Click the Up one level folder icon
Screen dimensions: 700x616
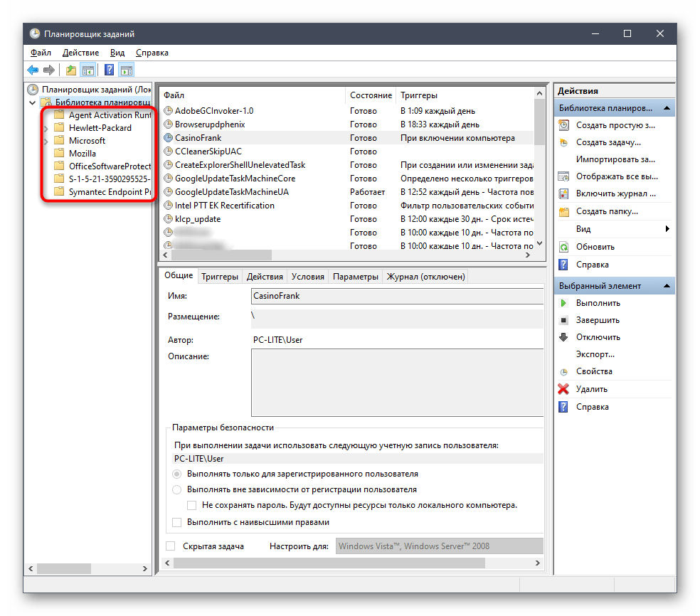pyautogui.click(x=70, y=70)
